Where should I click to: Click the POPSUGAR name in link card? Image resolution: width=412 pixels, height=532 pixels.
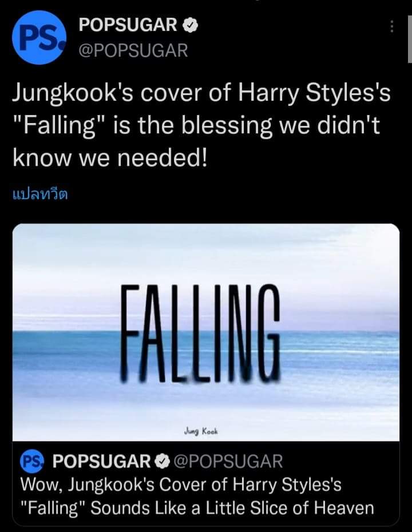pyautogui.click(x=101, y=462)
